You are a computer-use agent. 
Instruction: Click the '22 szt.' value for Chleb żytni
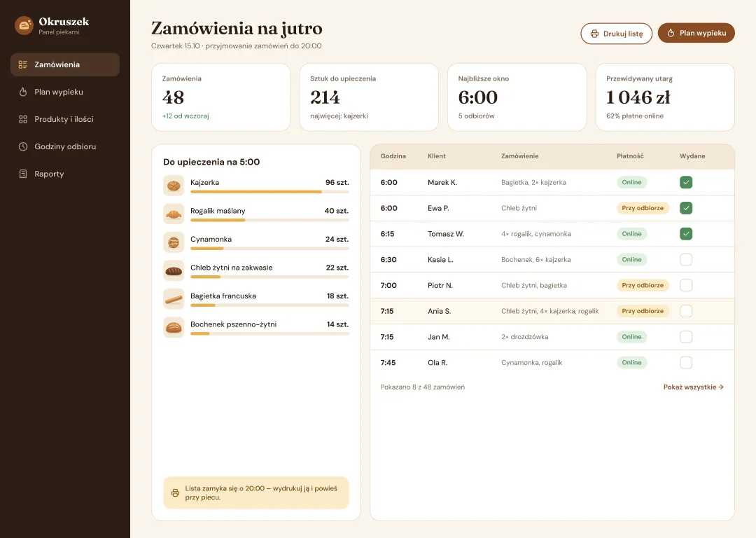[x=337, y=268]
